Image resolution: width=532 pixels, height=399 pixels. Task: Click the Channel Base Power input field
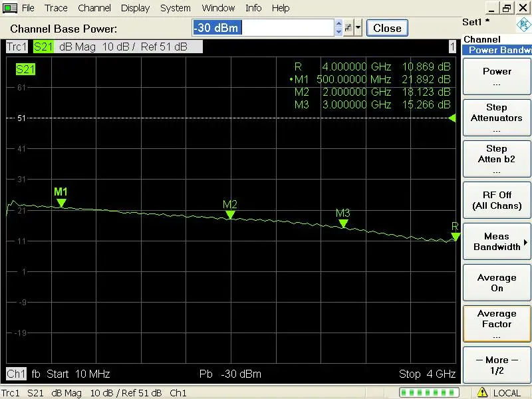click(262, 28)
